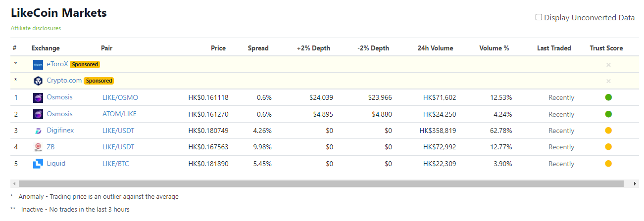644x221 pixels.
Task: Click the eToroX exchange logo icon
Action: click(x=38, y=64)
